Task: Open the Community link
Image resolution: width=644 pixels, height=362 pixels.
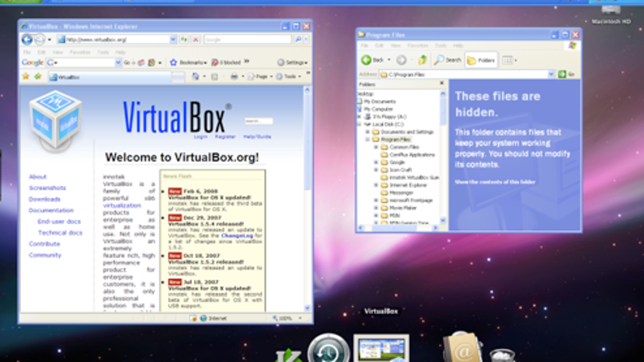Action: (x=45, y=255)
